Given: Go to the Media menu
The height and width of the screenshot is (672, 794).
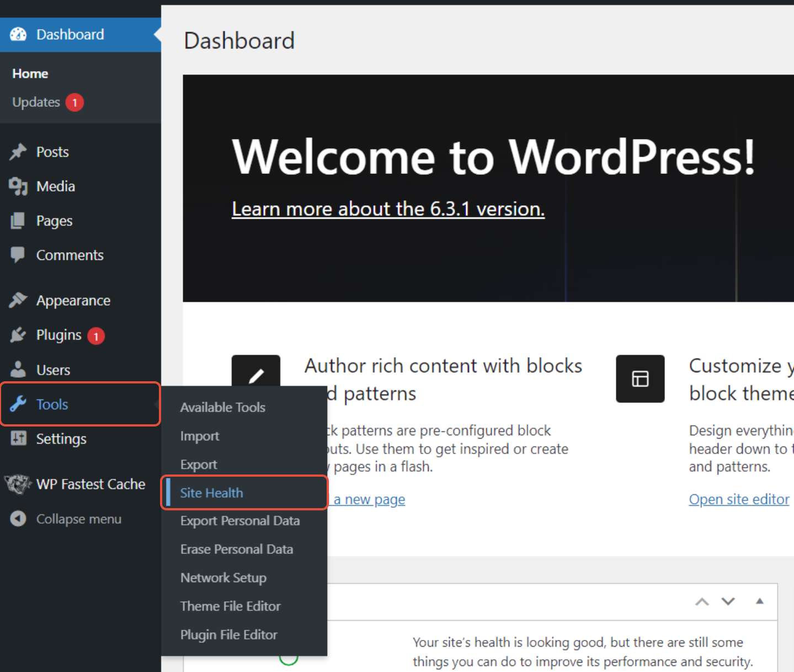Looking at the screenshot, I should coord(56,186).
